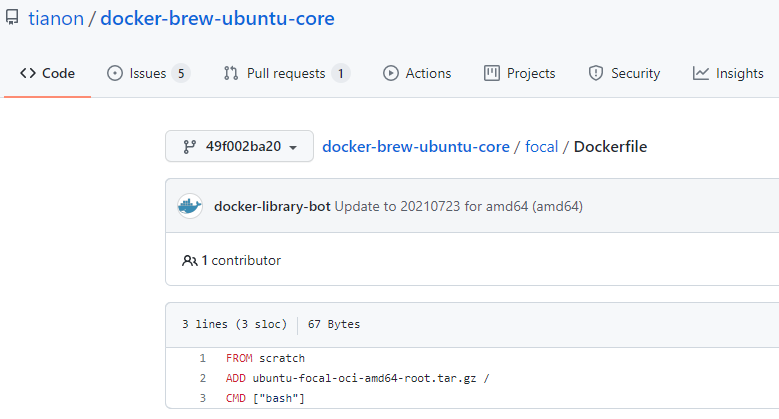This screenshot has height=419, width=779.
Task: Open the tianon owner profile link
Action: point(56,18)
